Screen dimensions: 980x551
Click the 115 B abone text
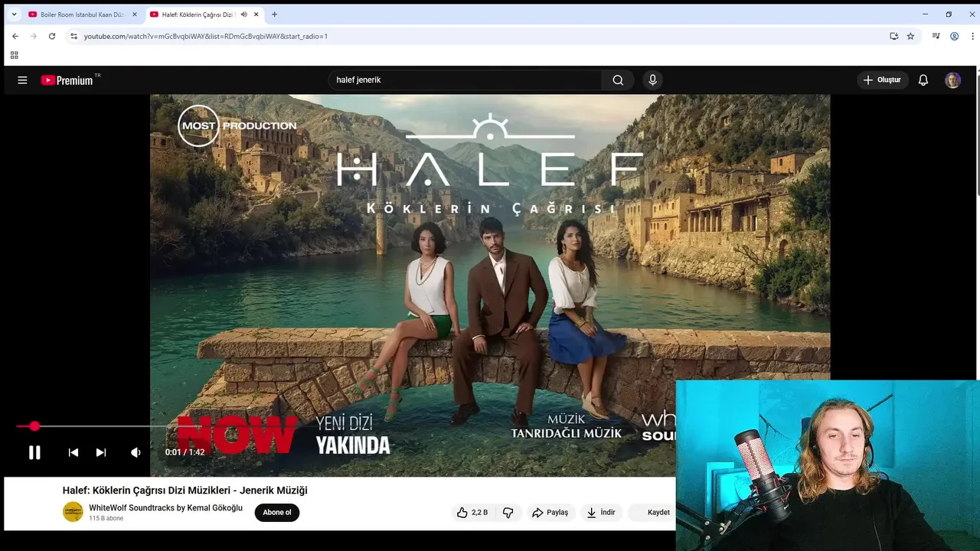(106, 519)
